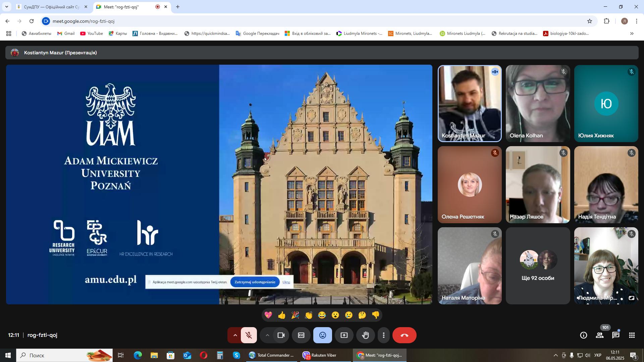Screen dimensions: 644x362
Task: Open the bookmarks apps grid
Action: pyautogui.click(x=9, y=34)
